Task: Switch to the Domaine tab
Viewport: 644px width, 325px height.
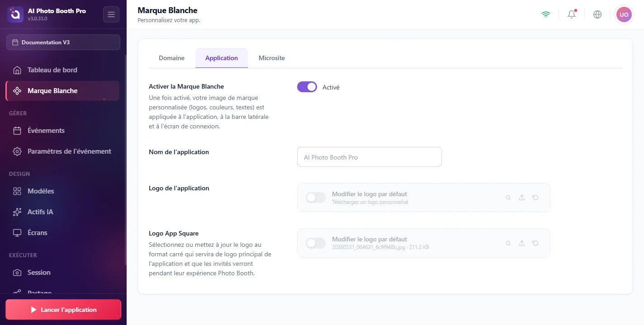Action: coord(171,58)
